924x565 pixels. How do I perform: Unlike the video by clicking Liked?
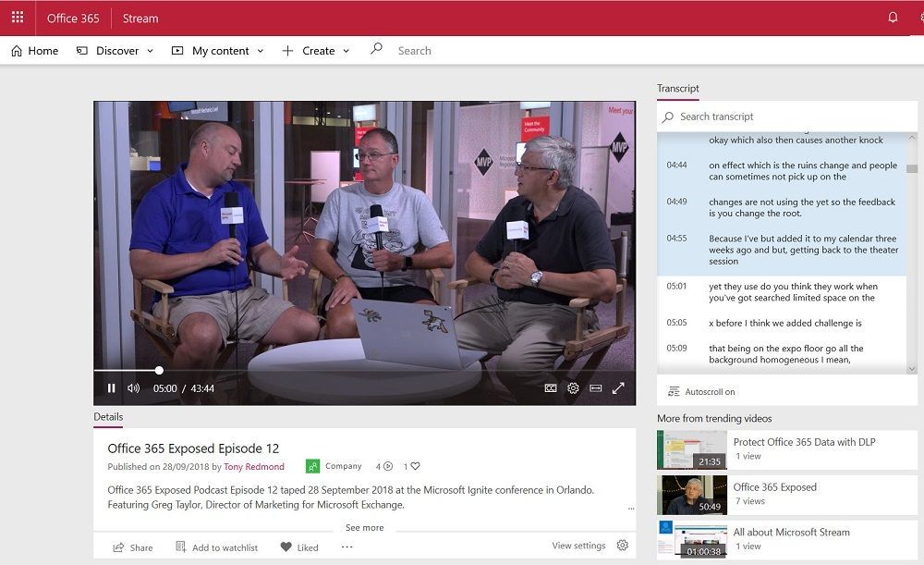click(298, 547)
